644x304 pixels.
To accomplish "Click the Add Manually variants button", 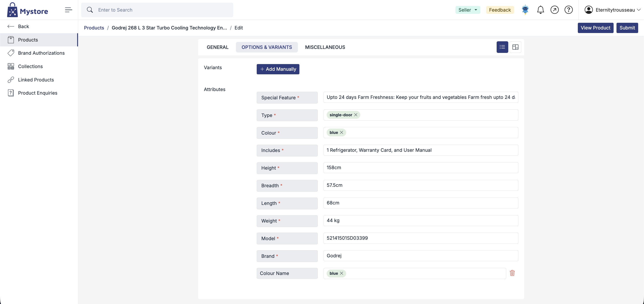I will (278, 69).
